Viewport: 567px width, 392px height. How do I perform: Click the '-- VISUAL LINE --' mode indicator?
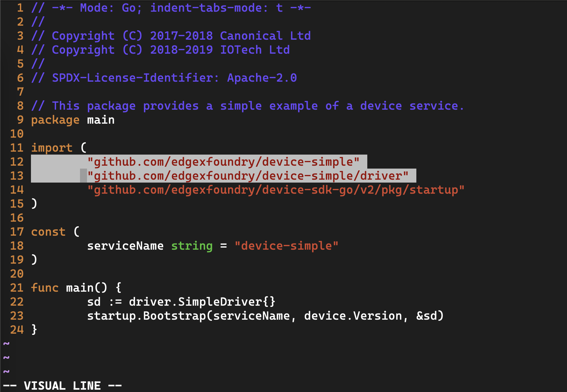(x=62, y=386)
